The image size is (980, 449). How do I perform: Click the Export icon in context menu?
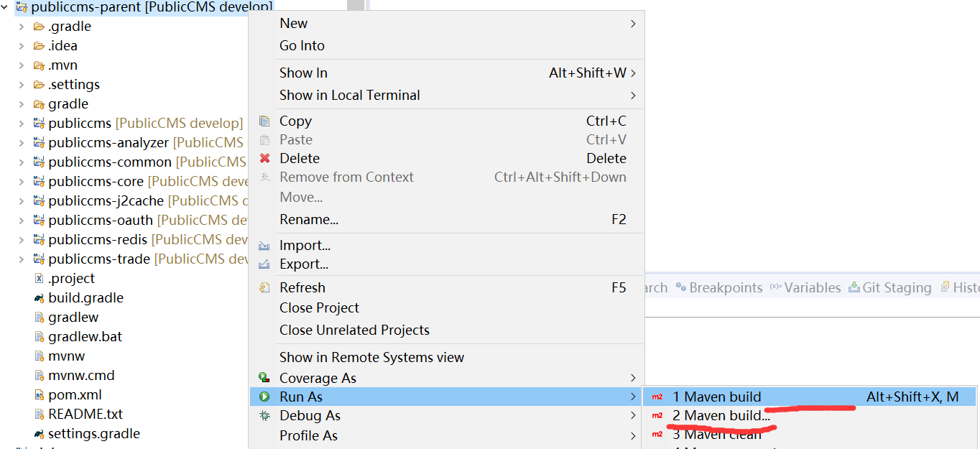(264, 264)
